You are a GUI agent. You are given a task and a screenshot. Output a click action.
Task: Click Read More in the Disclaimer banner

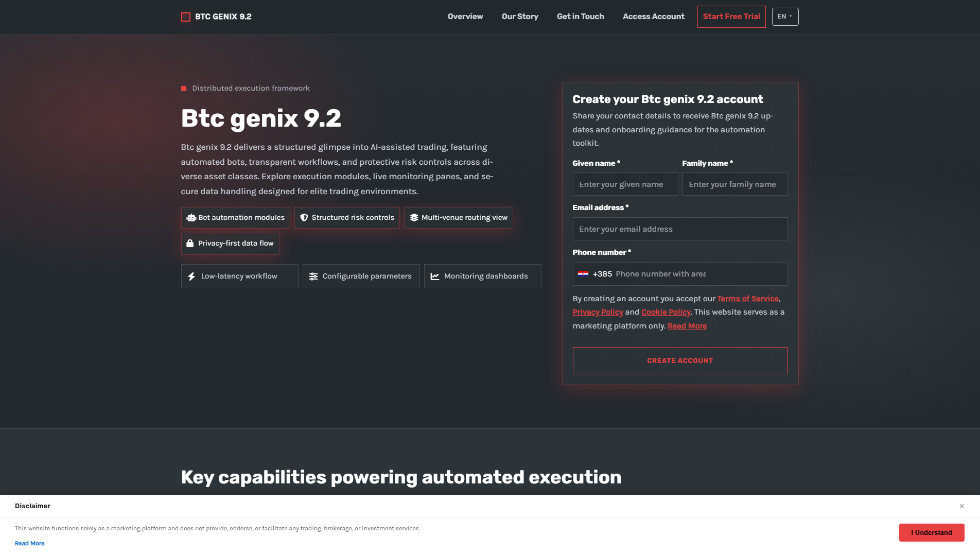[x=30, y=543]
